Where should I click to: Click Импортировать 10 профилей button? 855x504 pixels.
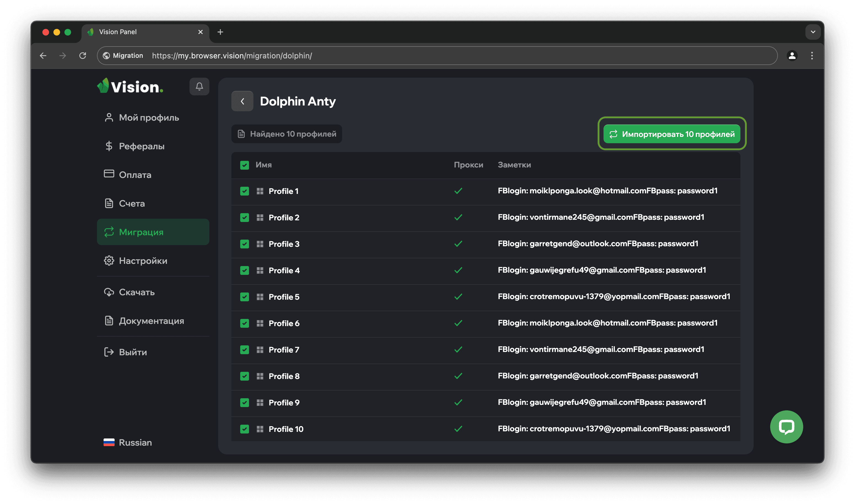[672, 134]
